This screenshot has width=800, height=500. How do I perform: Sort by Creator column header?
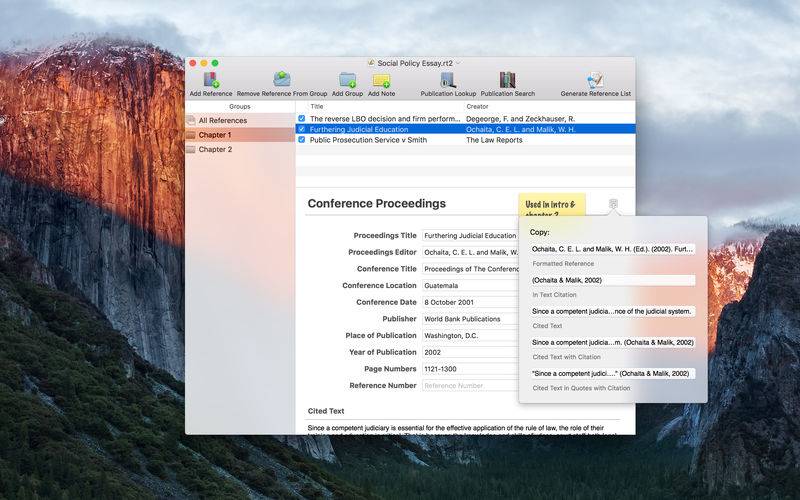477,107
